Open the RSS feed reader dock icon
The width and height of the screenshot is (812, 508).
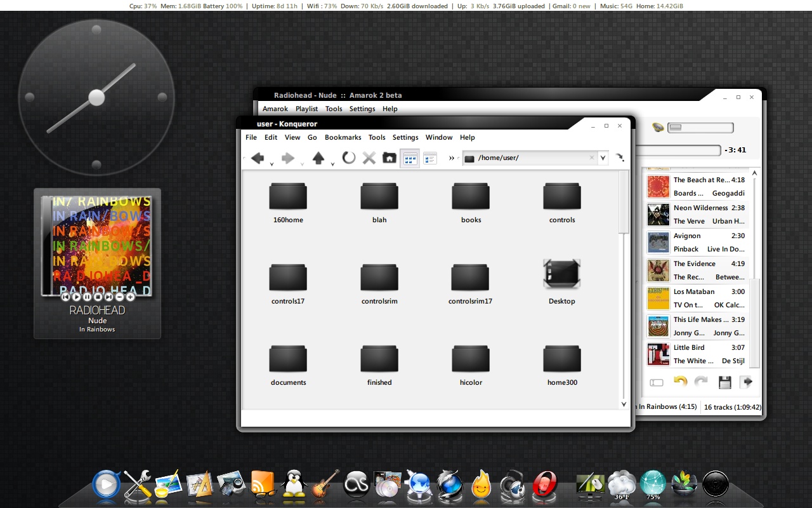click(x=263, y=484)
